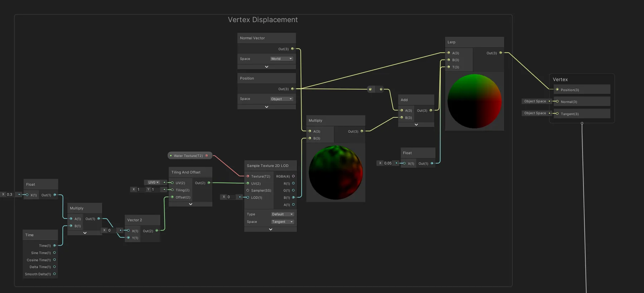Click the RGBA(4) output port on Sample Texture
Viewport: 644px width, 293px height.
[x=293, y=176]
